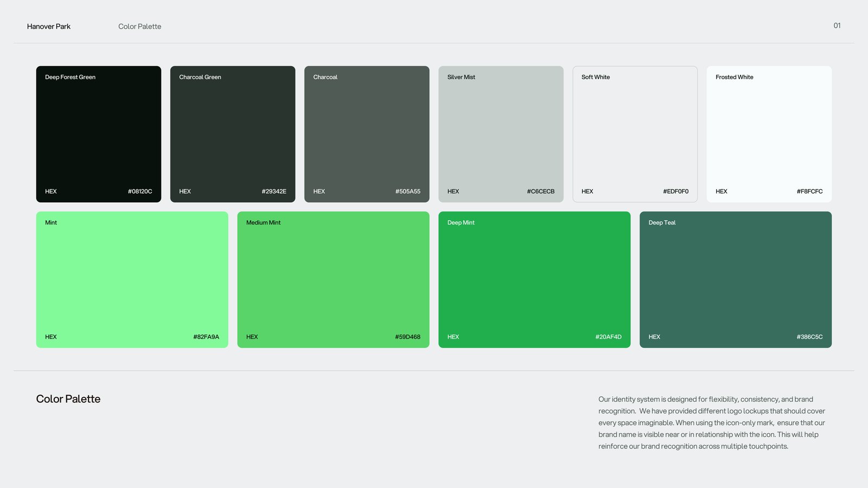Click the Frosted White color swatch

[769, 134]
